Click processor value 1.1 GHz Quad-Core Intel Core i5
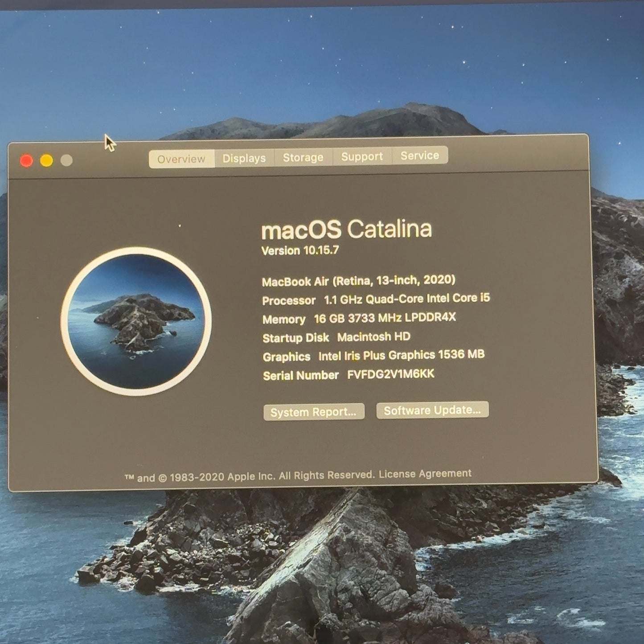Image resolution: width=644 pixels, height=644 pixels. point(407,299)
